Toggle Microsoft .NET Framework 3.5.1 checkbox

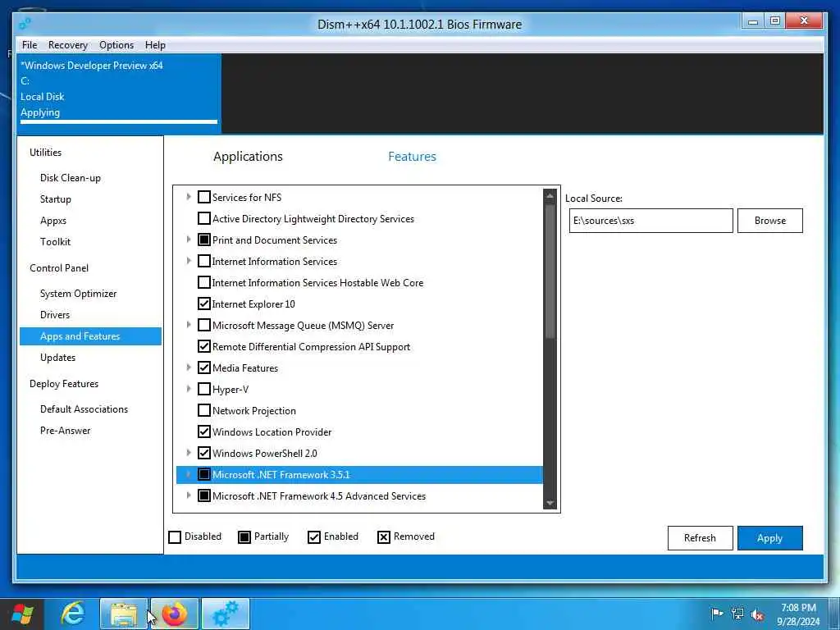click(203, 475)
